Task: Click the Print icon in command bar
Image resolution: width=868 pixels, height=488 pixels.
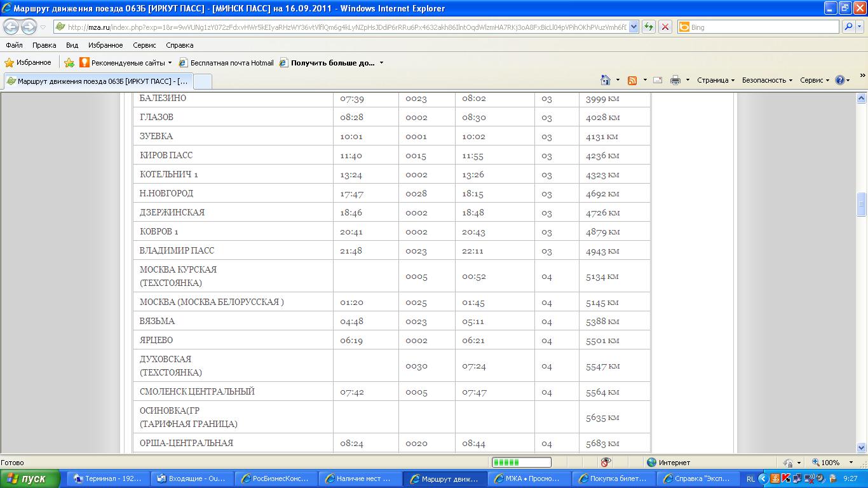Action: 675,81
